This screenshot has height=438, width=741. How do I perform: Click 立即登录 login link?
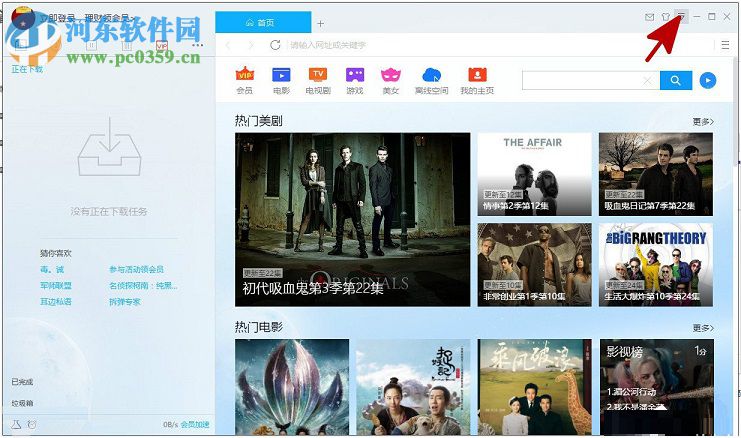click(58, 18)
